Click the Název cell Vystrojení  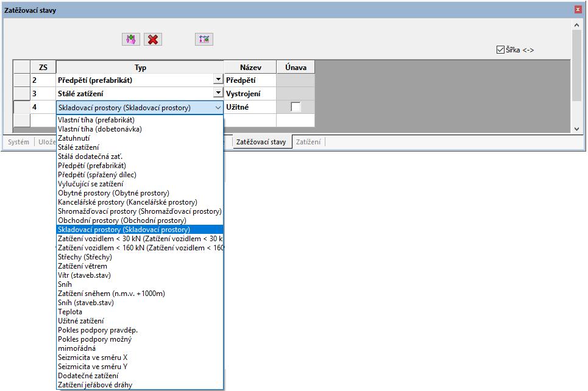coord(250,93)
